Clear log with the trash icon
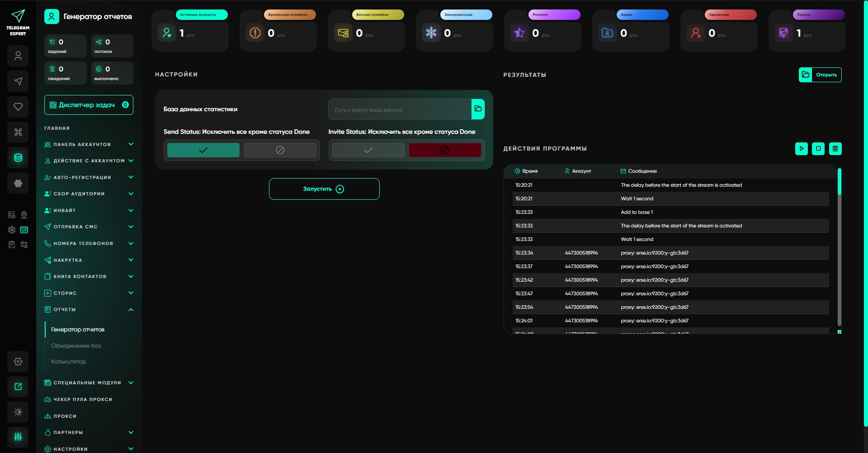The height and width of the screenshot is (453, 868). [835, 148]
